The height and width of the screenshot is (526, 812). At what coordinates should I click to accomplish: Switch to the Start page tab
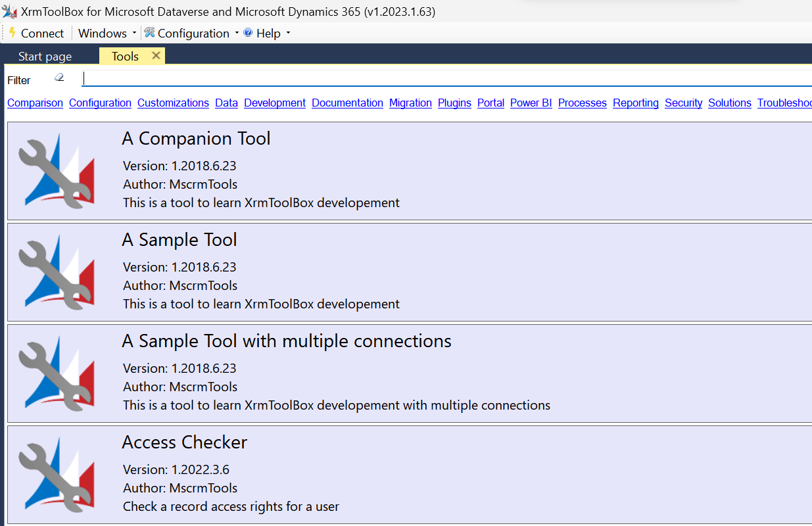pyautogui.click(x=45, y=56)
